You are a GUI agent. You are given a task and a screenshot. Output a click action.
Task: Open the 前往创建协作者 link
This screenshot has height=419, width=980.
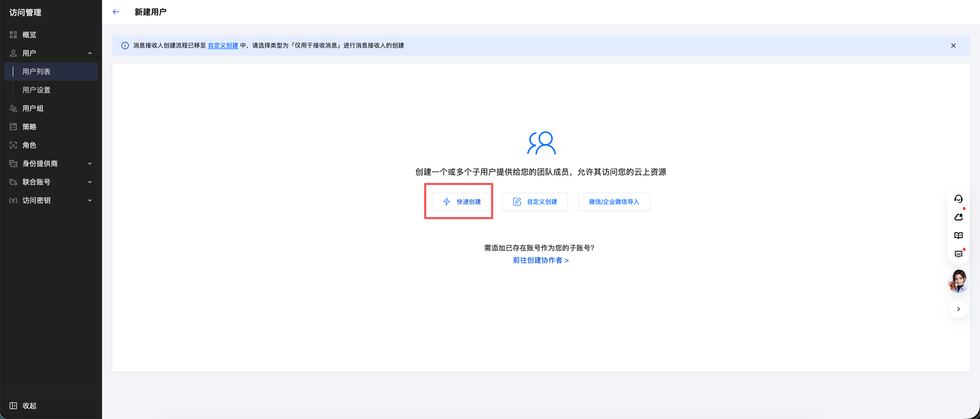pos(541,260)
